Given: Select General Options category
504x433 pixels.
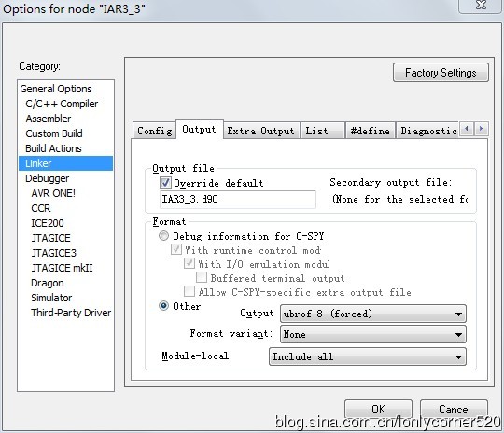Looking at the screenshot, I should 56,89.
